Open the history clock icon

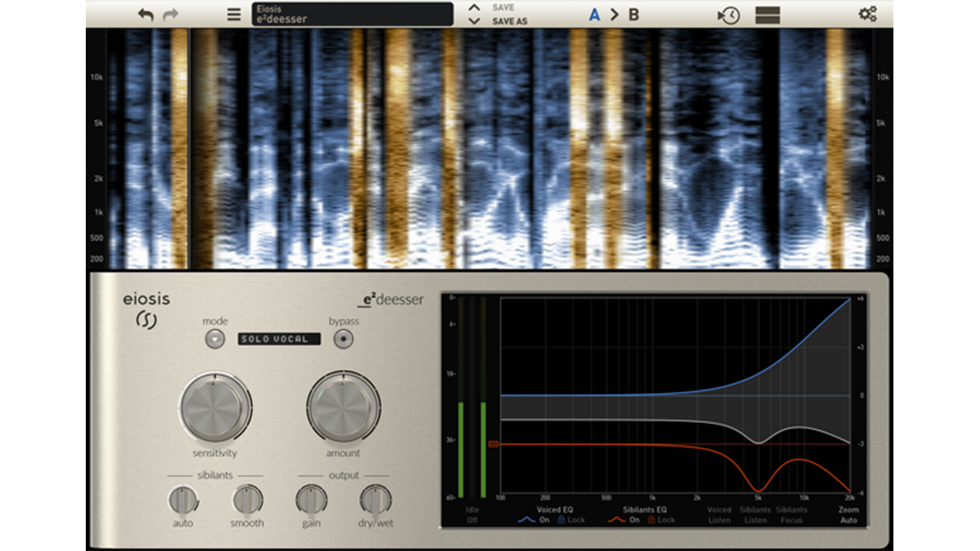728,15
